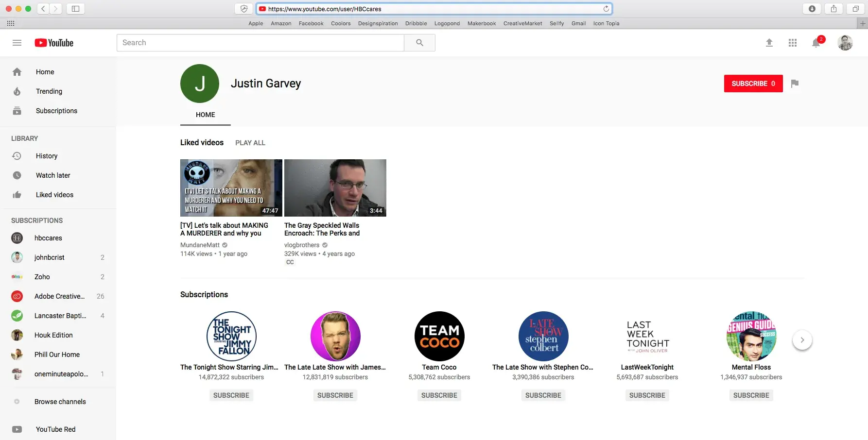Click the report flag icon
Viewport: 868px width, 440px height.
click(795, 84)
